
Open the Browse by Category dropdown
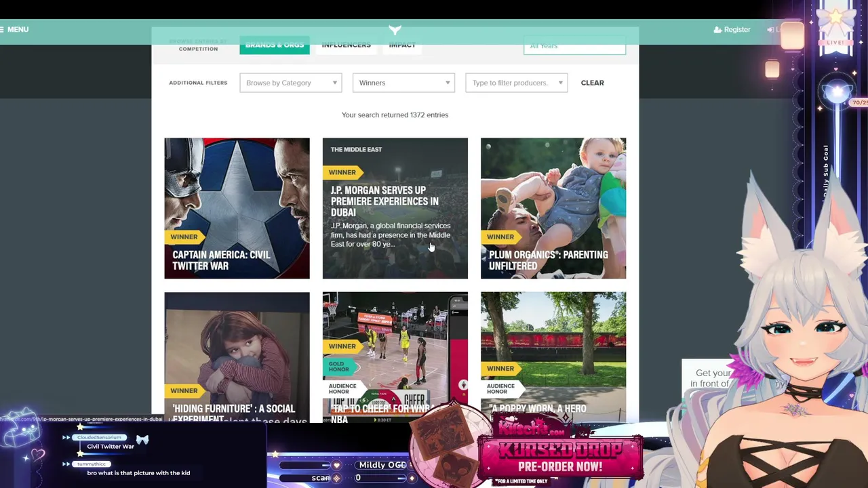pos(290,83)
